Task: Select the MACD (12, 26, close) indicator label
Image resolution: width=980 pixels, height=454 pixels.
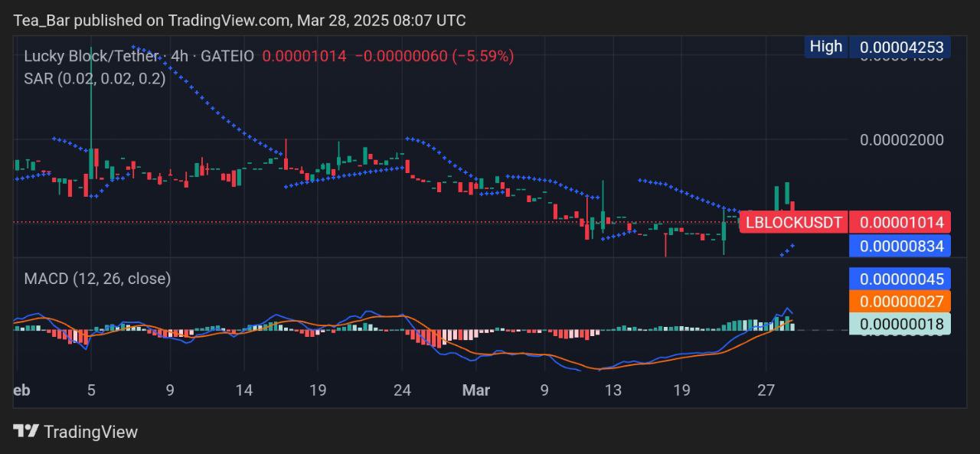Action: click(x=97, y=279)
